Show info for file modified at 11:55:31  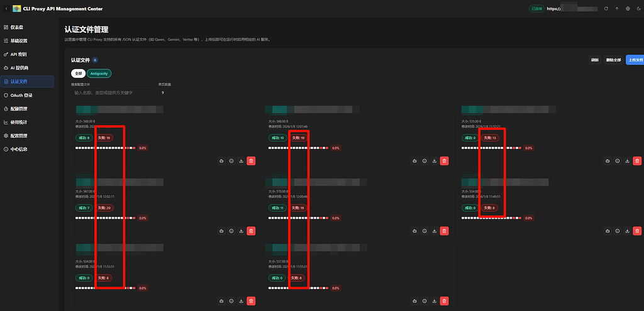(425, 301)
